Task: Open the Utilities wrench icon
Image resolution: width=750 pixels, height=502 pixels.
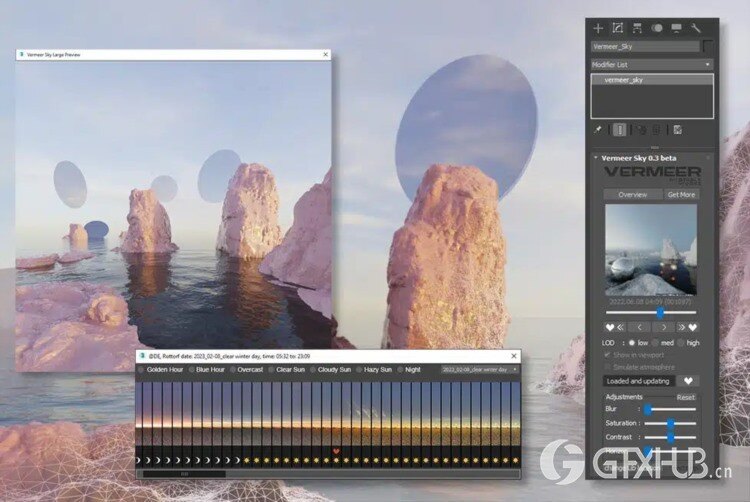Action: click(696, 28)
